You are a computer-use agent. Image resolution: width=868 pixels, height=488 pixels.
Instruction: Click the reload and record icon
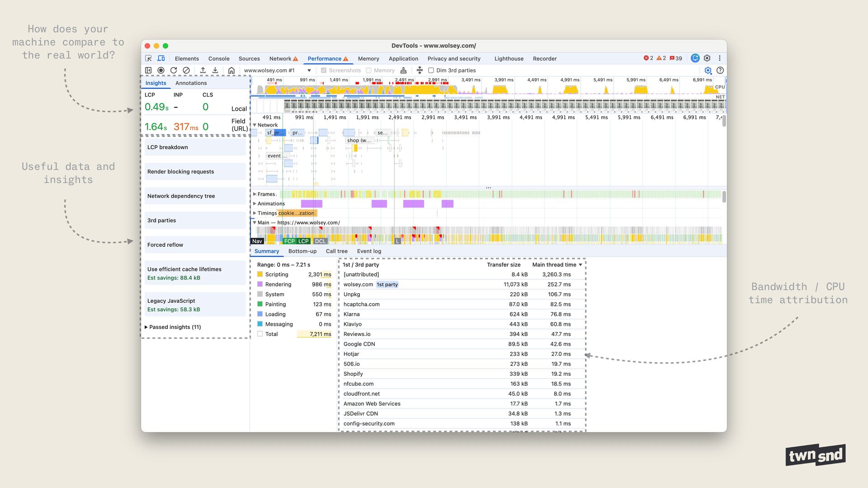coord(174,70)
